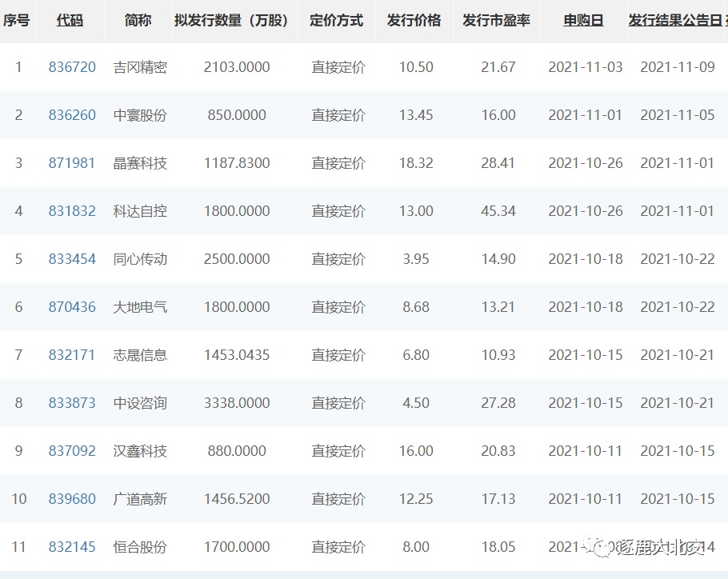Select company name 志晟信息

140,355
